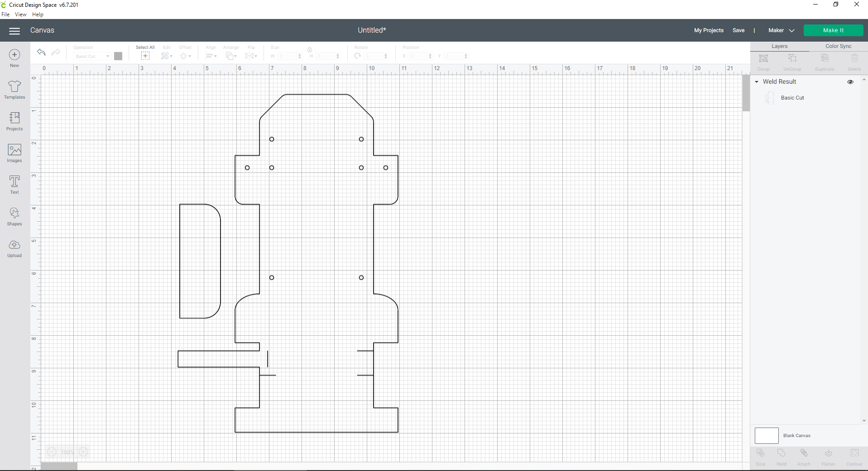Open the Maker machine selector
The image size is (868, 471).
tap(780, 30)
